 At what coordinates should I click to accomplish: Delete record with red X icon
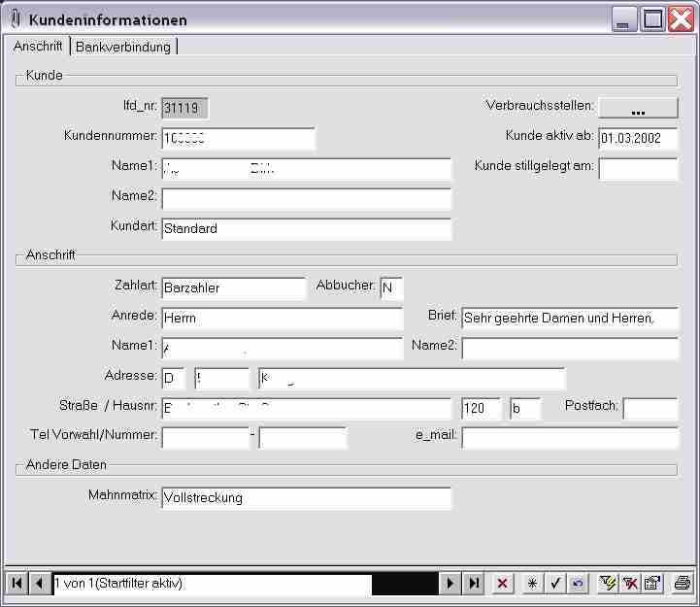502,584
